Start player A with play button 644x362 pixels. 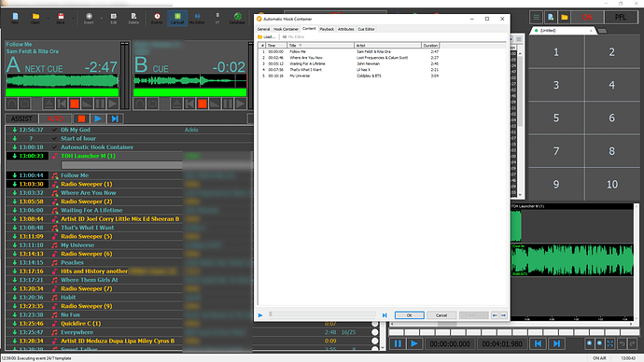(x=113, y=104)
